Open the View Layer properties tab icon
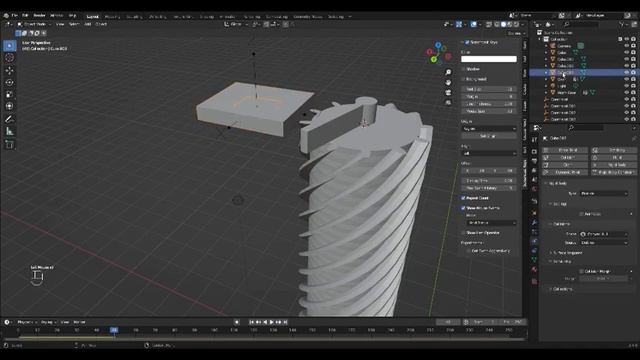Viewport: 640px width, 360px height. (x=534, y=171)
